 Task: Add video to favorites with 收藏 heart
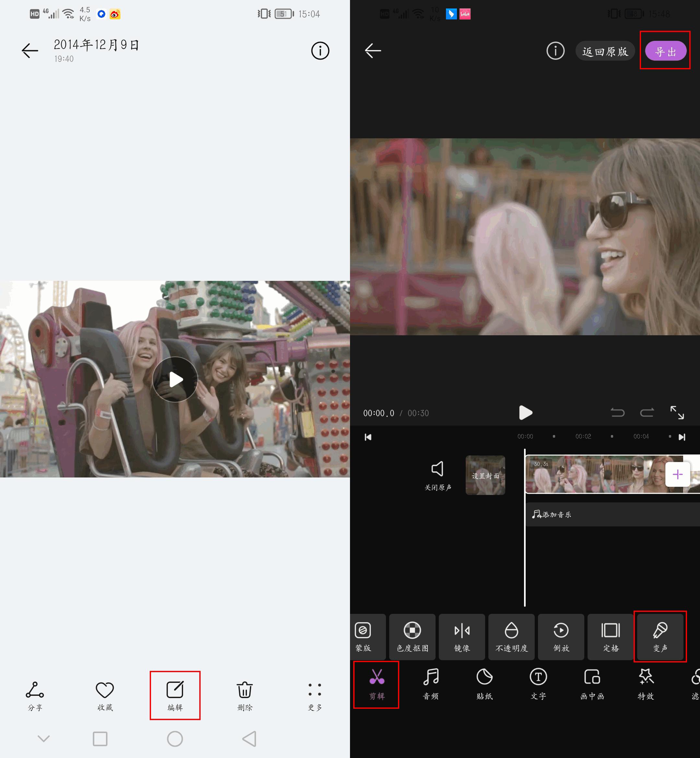105,690
